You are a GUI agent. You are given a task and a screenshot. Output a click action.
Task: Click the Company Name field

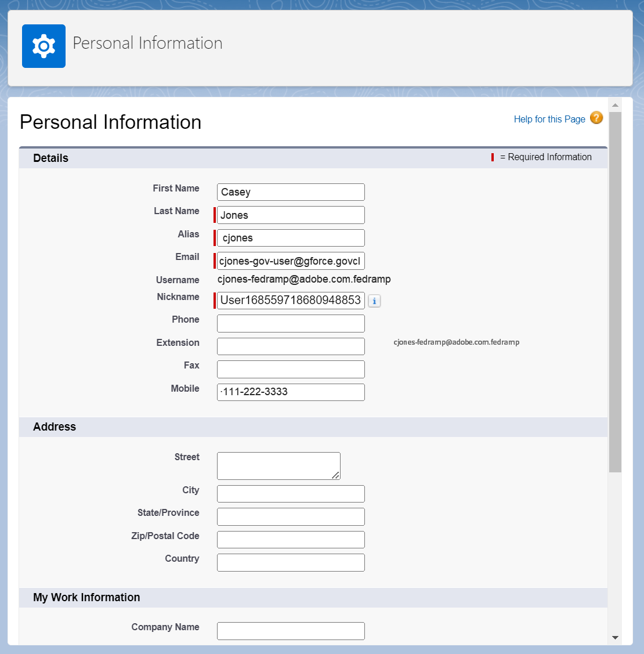pyautogui.click(x=290, y=631)
